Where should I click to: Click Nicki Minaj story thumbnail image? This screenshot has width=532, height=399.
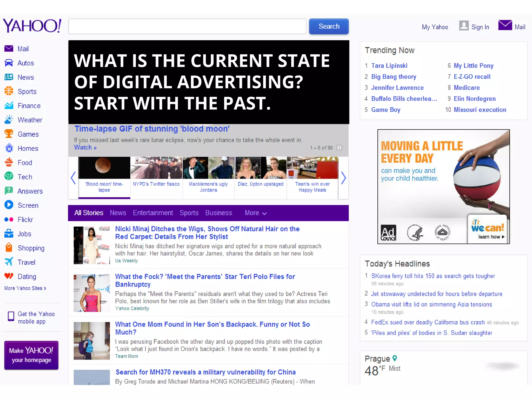(x=92, y=245)
